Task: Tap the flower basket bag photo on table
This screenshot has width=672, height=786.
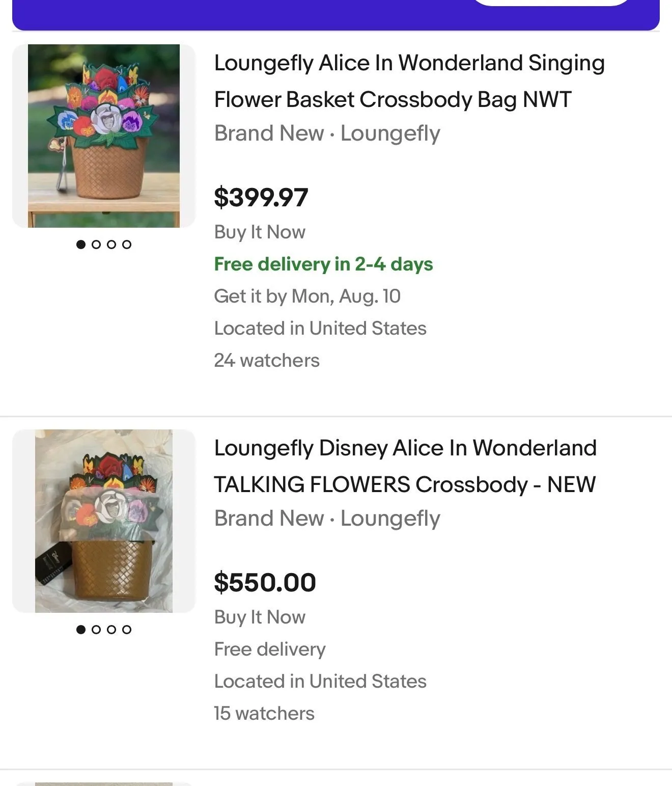Action: 104,136
